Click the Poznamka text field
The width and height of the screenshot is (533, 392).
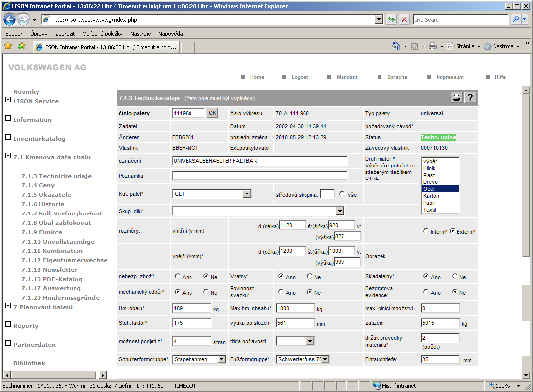[260, 175]
